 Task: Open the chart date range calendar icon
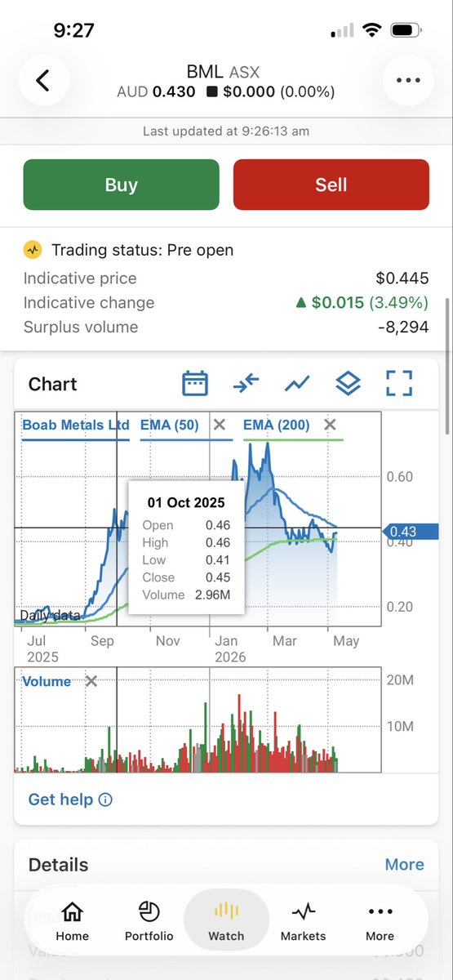click(x=195, y=383)
